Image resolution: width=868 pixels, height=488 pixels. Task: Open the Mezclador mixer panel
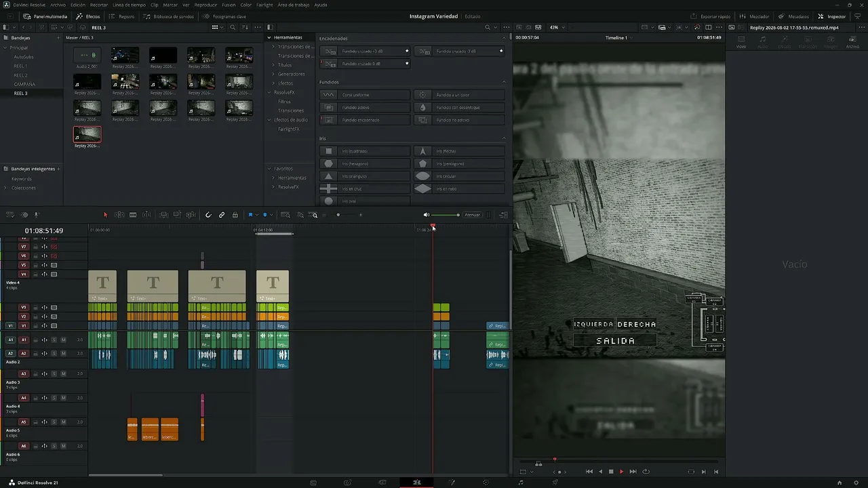click(x=755, y=16)
